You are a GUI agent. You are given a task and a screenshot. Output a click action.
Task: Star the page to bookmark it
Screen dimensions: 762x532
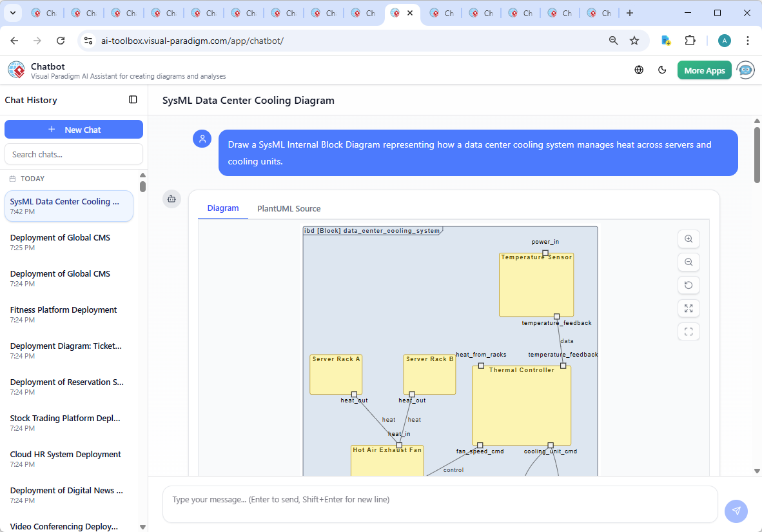pyautogui.click(x=634, y=40)
